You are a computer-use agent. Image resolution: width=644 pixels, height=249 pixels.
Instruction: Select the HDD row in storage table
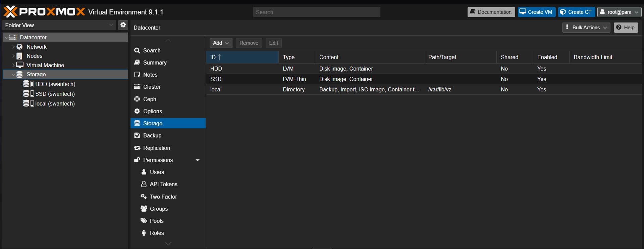point(424,69)
